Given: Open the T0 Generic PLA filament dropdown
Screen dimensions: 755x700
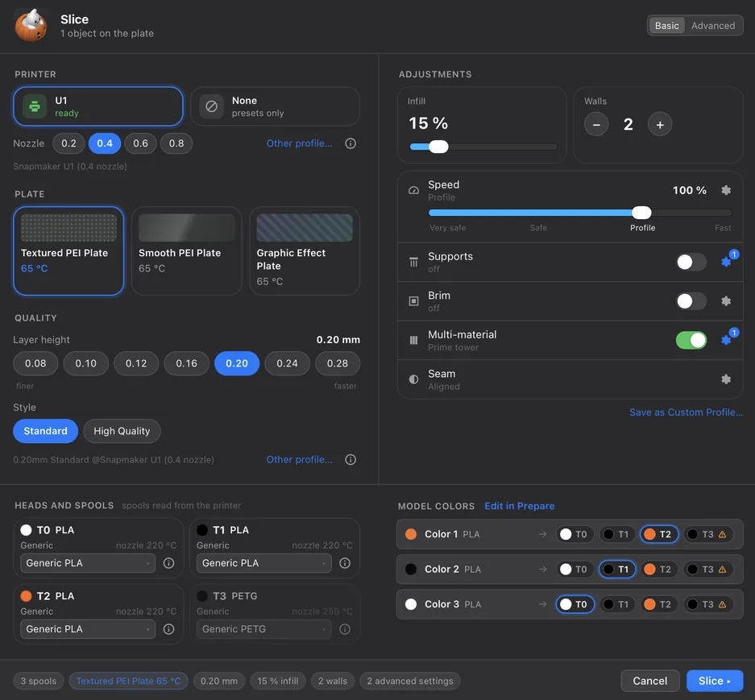Looking at the screenshot, I should coord(88,563).
